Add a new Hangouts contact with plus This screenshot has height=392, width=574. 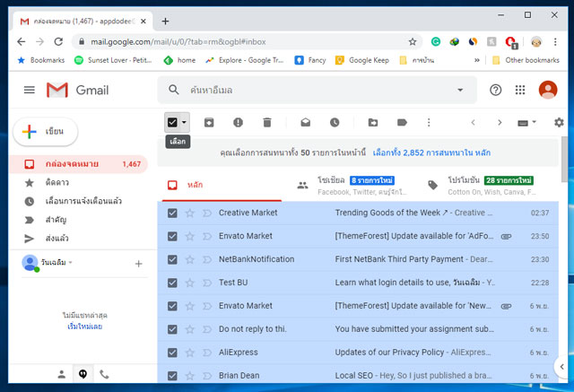coord(138,264)
